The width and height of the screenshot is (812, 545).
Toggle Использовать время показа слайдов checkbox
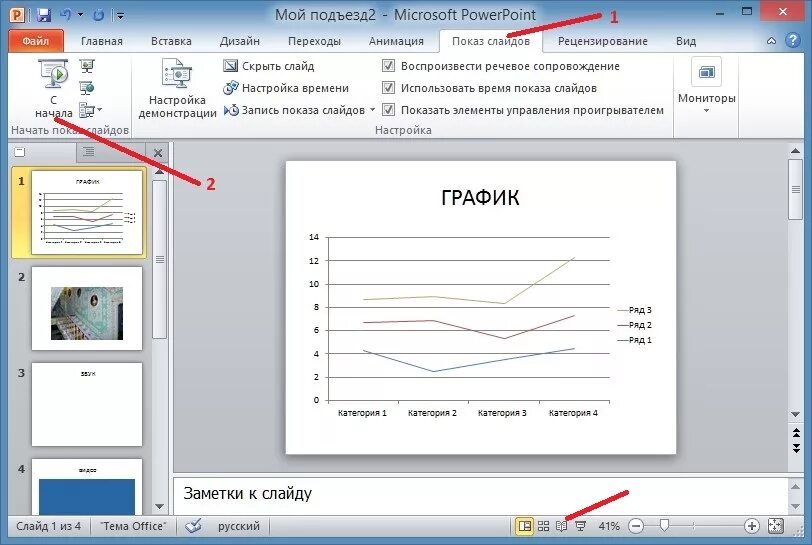point(388,88)
